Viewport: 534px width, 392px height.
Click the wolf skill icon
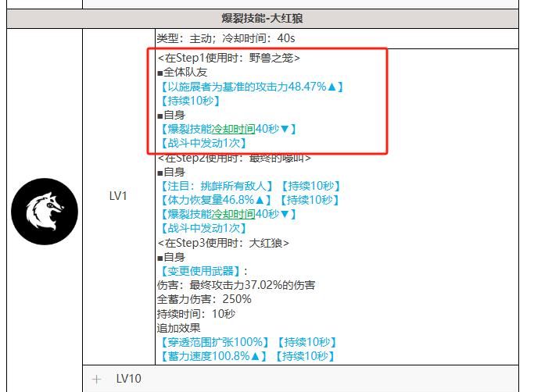click(x=45, y=212)
